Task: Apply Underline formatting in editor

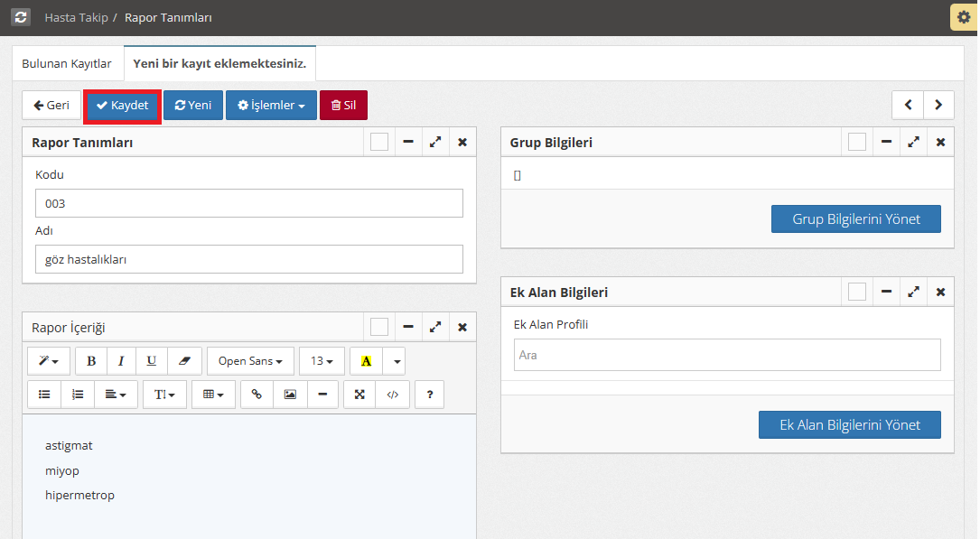Action: (x=152, y=361)
